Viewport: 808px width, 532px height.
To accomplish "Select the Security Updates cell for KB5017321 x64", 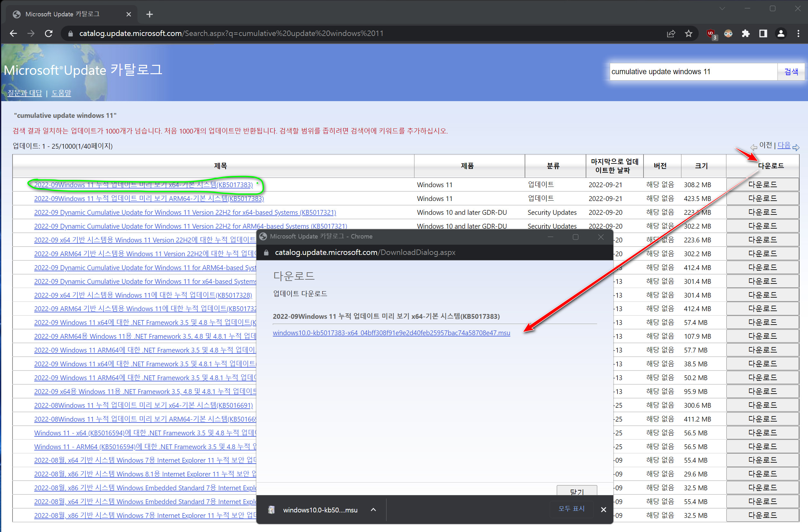I will coord(552,213).
